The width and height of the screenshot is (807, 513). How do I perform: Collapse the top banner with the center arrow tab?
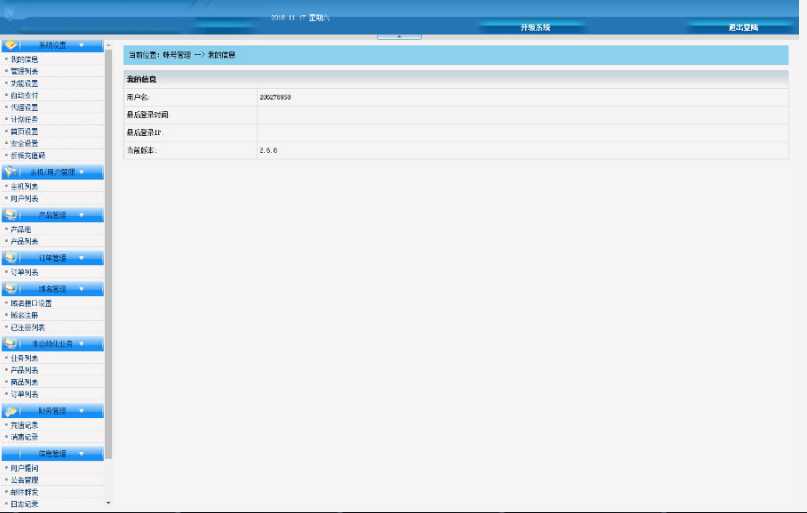pyautogui.click(x=399, y=37)
